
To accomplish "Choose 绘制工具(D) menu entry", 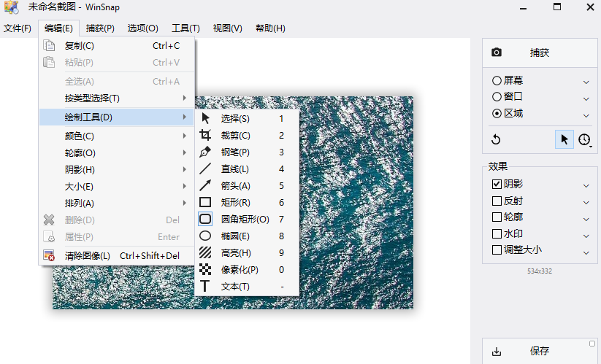I will coord(117,117).
